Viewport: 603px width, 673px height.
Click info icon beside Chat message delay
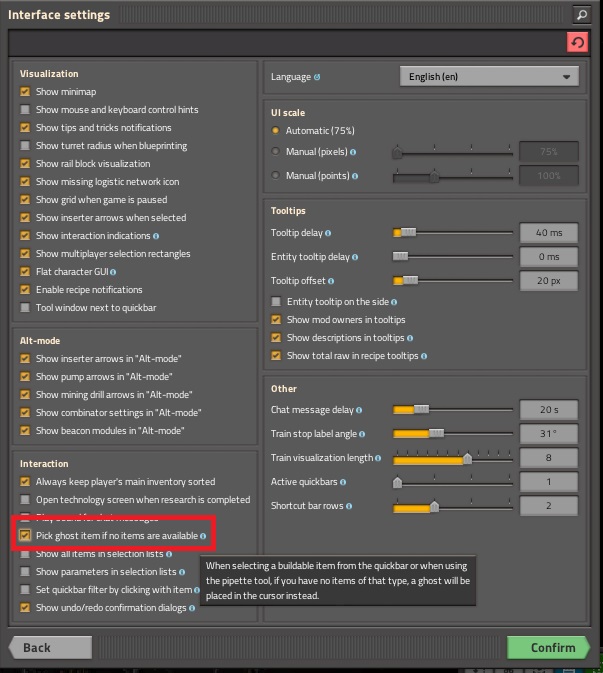click(x=357, y=410)
